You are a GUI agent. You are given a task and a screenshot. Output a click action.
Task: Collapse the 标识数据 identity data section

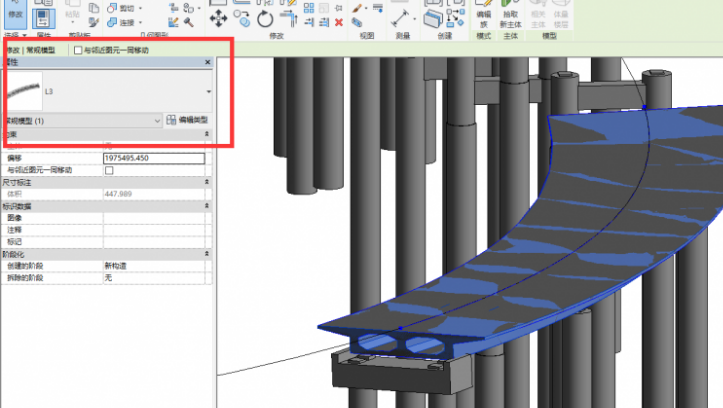pyautogui.click(x=207, y=206)
